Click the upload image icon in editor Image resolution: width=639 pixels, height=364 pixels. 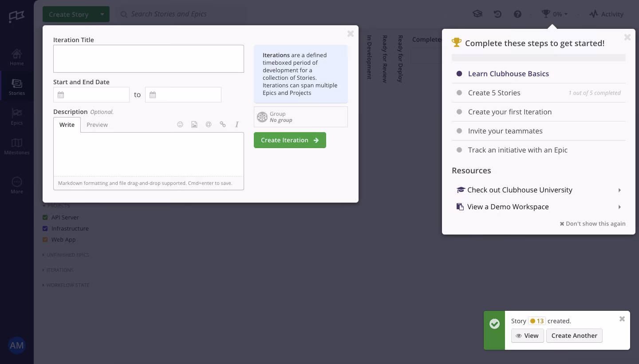tap(194, 125)
